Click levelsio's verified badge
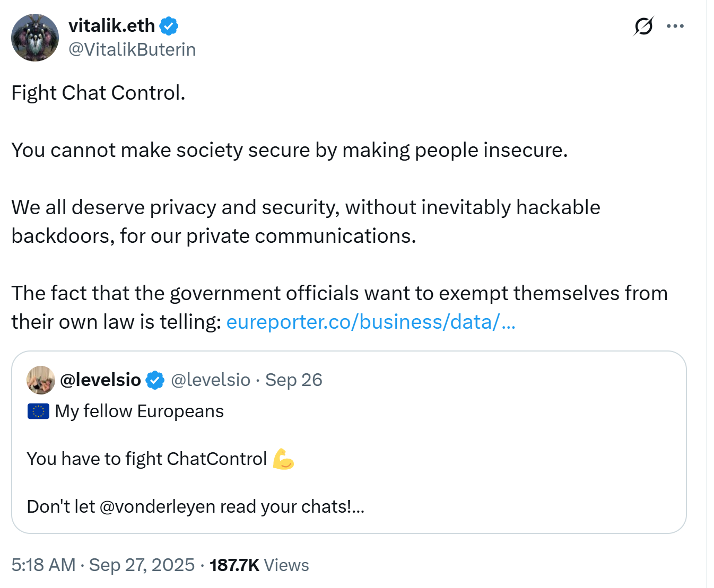 pos(155,380)
